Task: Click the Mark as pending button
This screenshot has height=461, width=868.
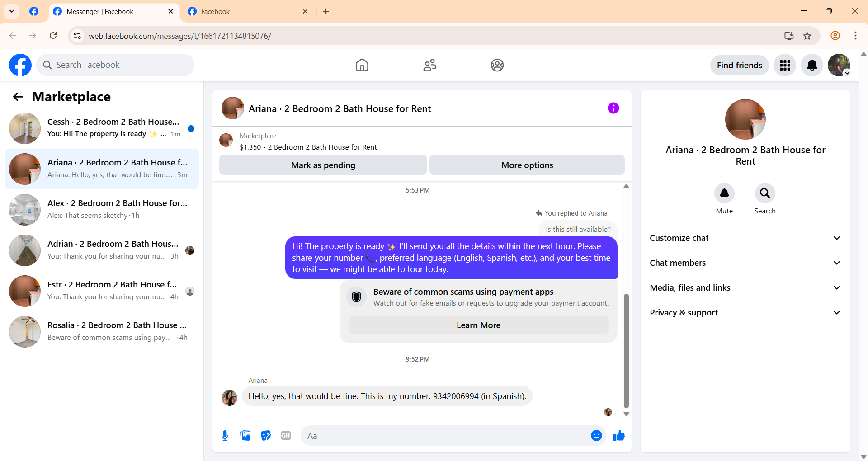Action: coord(323,165)
